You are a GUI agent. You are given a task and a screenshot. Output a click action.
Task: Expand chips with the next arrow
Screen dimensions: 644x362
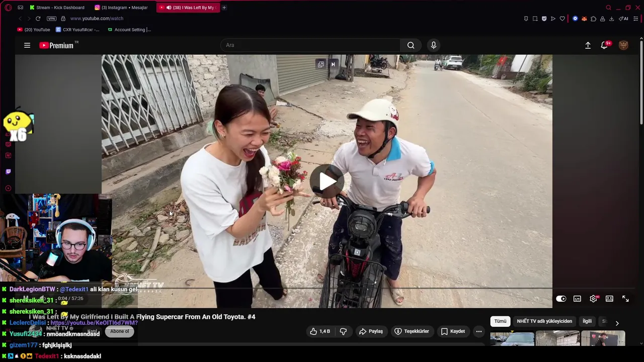[x=617, y=323]
